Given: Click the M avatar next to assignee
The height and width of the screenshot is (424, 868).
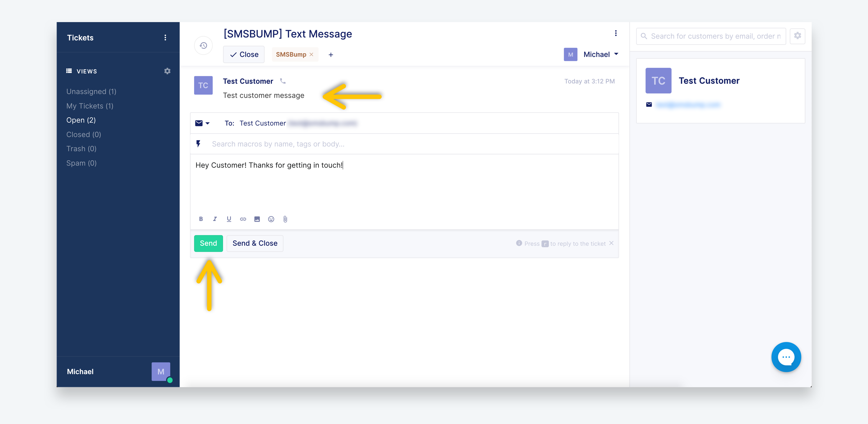Looking at the screenshot, I should (x=570, y=54).
